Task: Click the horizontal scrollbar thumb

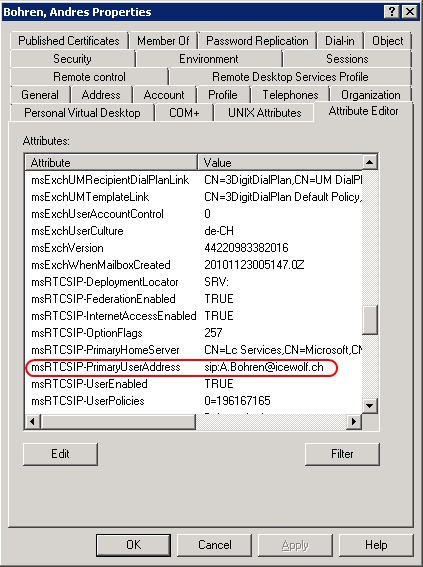Action: point(118,421)
